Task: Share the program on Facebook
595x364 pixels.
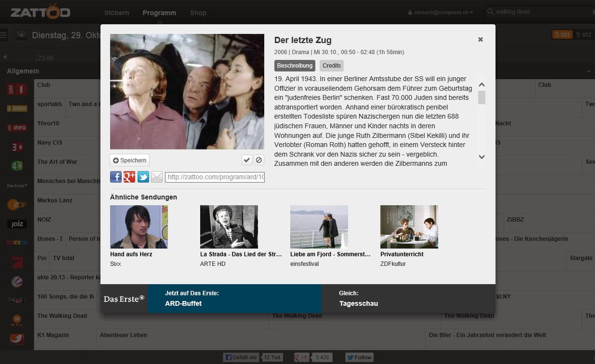Action: pyautogui.click(x=116, y=177)
